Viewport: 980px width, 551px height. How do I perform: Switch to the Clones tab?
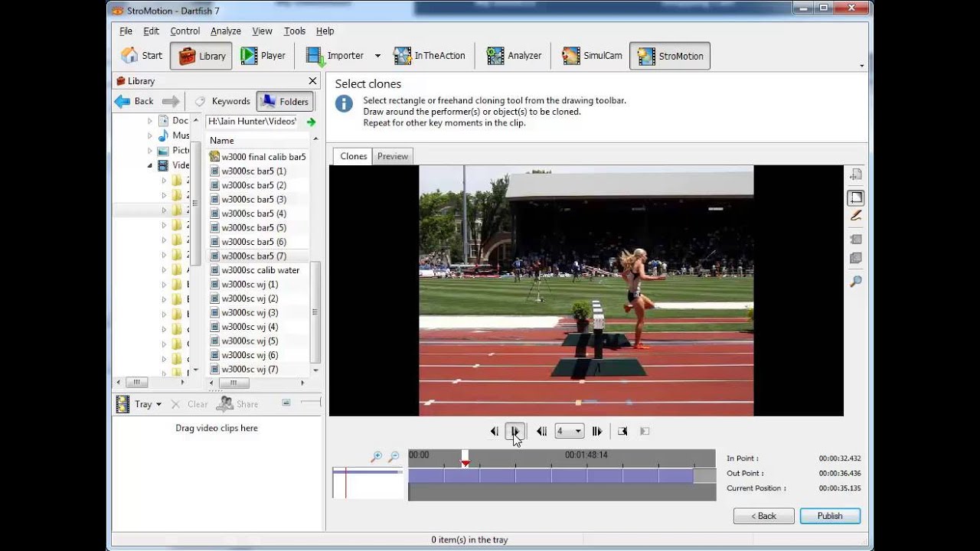point(353,156)
